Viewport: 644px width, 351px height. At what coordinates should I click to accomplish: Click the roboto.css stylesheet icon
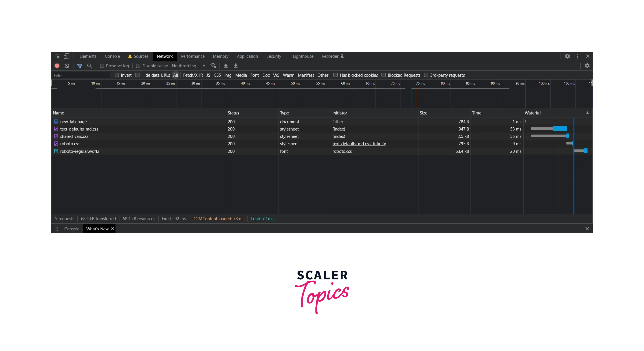tap(56, 144)
